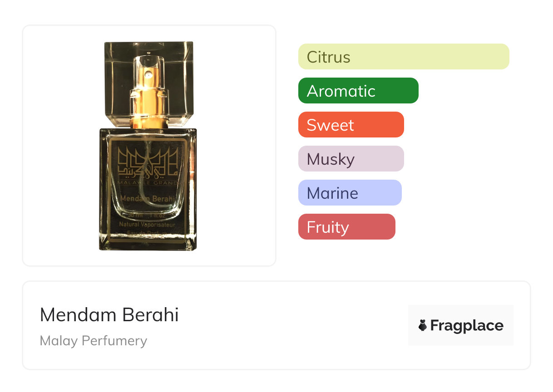The width and height of the screenshot is (553, 392).
Task: Open the Malay Perfumery brand link
Action: (x=94, y=341)
